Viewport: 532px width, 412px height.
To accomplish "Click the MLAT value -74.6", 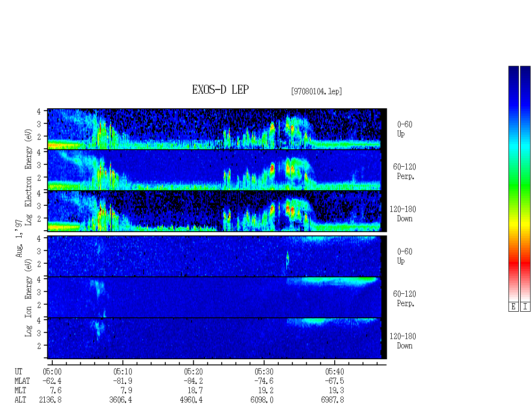I will [x=264, y=381].
